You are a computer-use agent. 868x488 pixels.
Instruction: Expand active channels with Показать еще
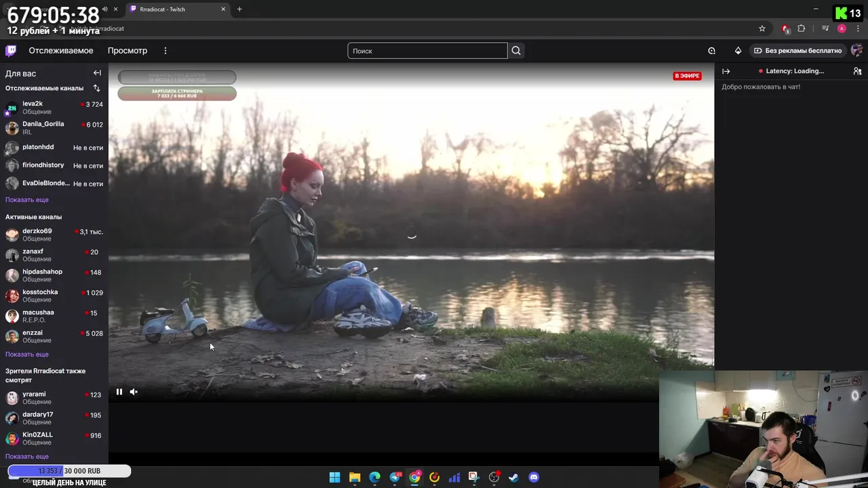pyautogui.click(x=27, y=354)
